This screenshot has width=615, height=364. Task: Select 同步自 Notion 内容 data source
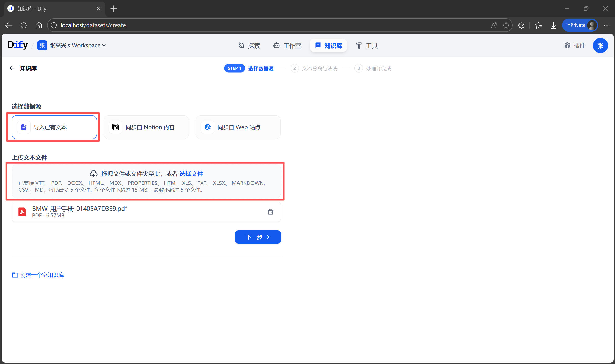point(146,127)
